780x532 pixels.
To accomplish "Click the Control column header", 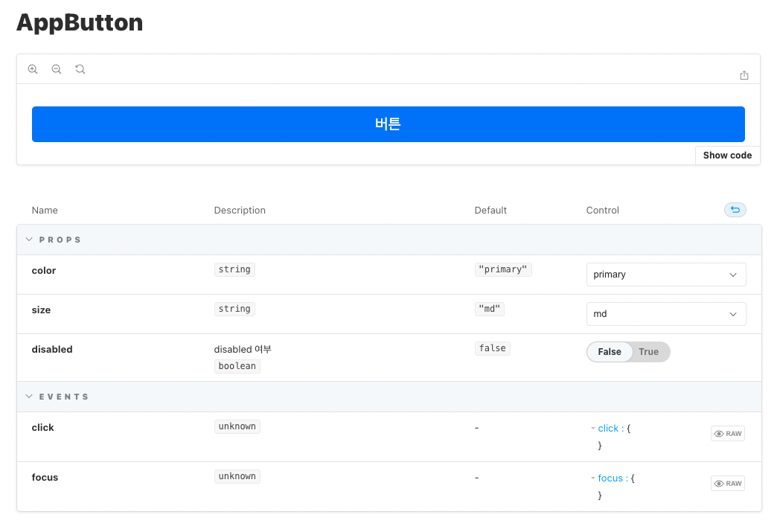I will 602,211.
